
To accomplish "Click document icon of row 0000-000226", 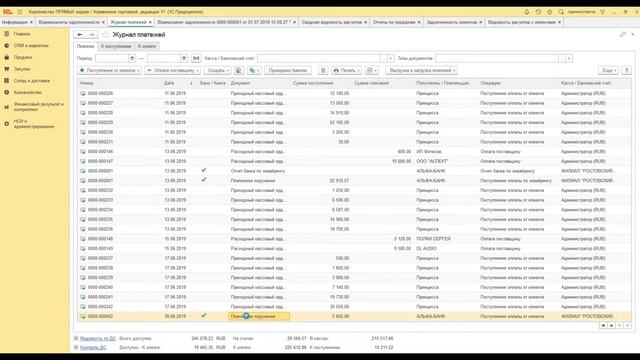I will point(83,93).
